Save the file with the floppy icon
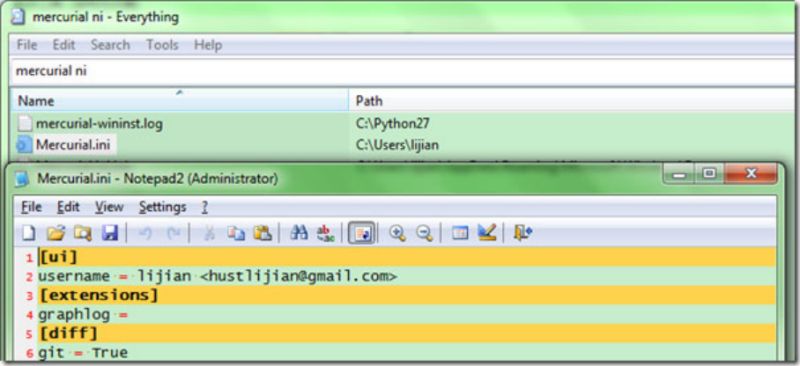Viewport: 800px width, 366px height. (110, 233)
